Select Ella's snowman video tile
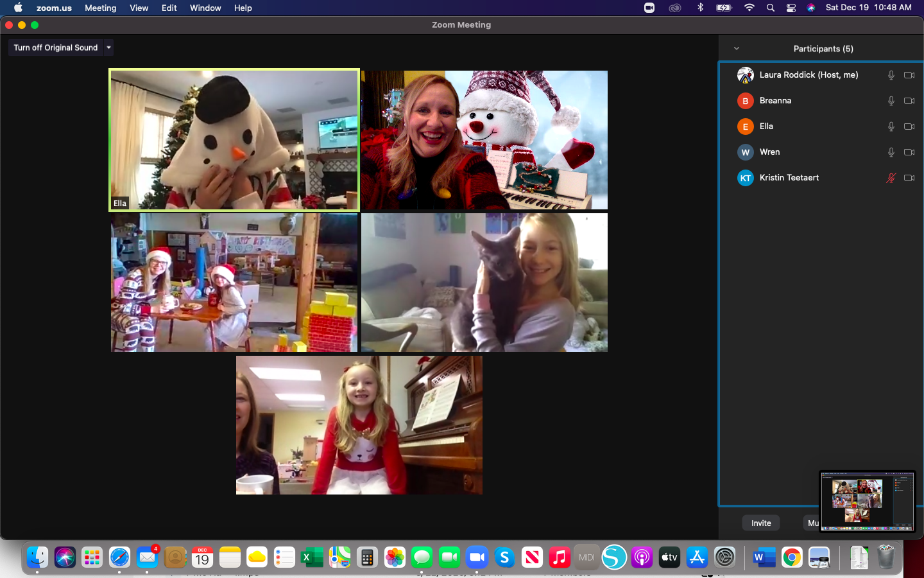This screenshot has height=578, width=924. click(x=234, y=140)
